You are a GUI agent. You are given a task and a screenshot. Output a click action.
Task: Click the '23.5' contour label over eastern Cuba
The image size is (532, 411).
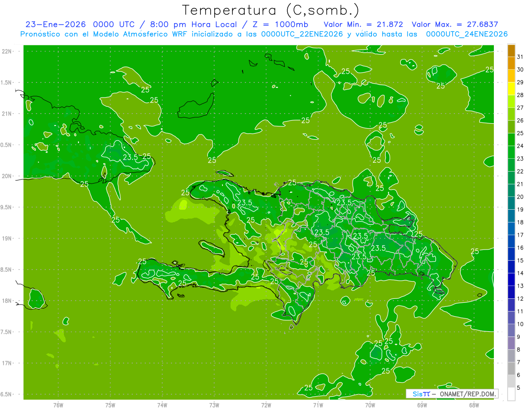(x=130, y=157)
